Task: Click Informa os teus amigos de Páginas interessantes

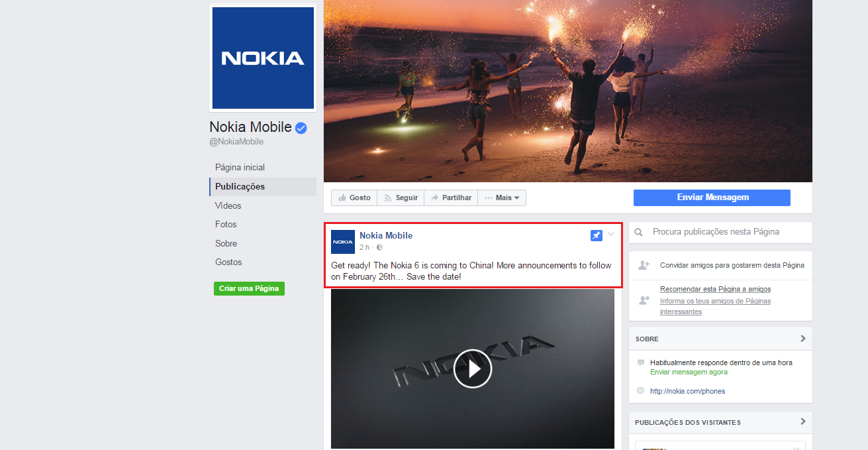Action: point(715,306)
